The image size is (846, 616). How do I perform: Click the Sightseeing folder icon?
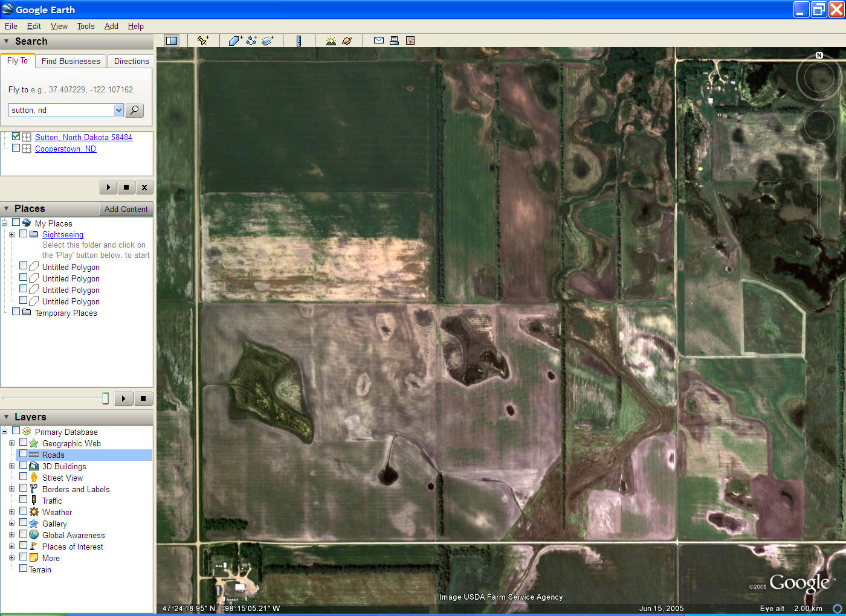(x=34, y=234)
